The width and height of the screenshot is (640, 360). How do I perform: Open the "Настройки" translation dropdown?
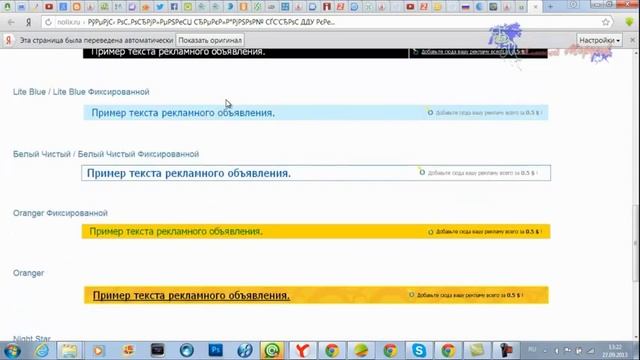pos(599,40)
